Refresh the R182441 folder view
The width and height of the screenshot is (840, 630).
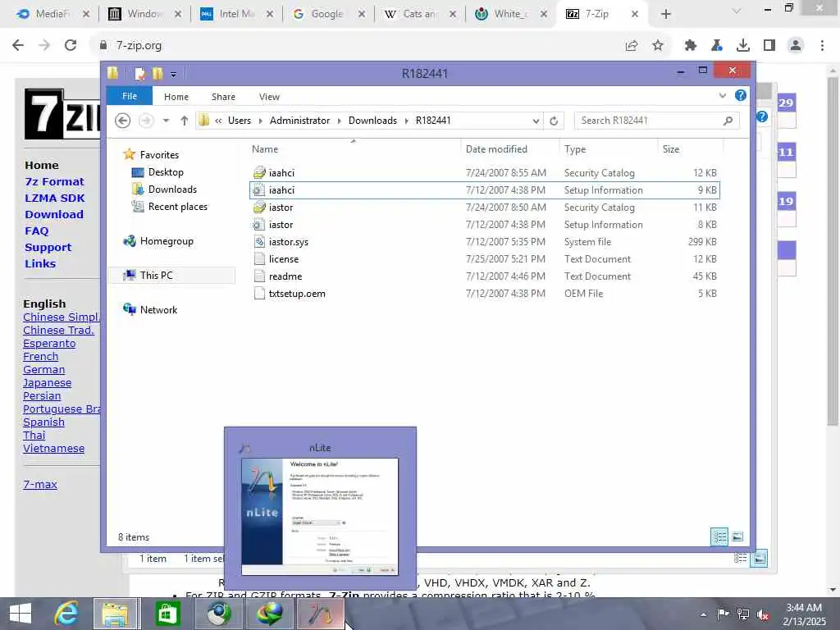pos(554,121)
